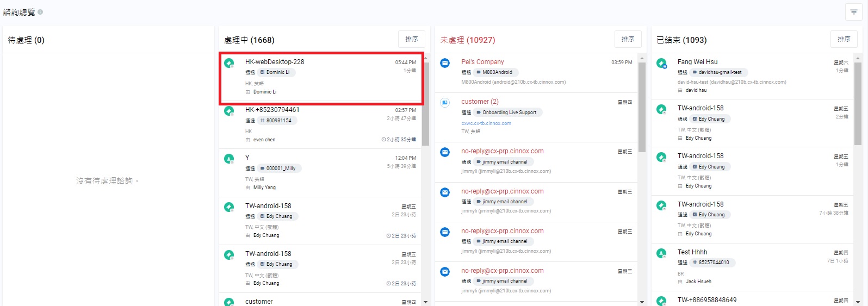Select agent name even chen
868x306 pixels.
264,140
